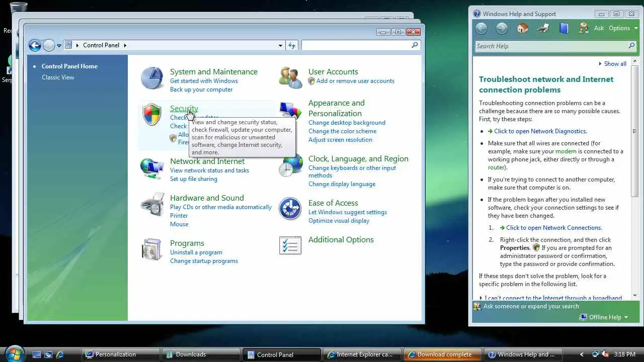
Task: Open the Network and Internet icon
Action: [x=151, y=168]
